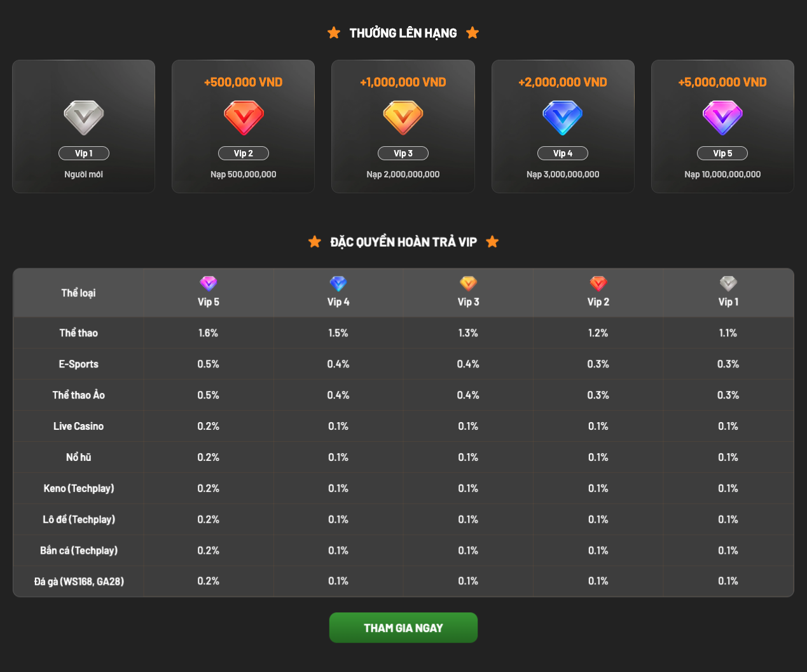The height and width of the screenshot is (672, 807).
Task: Click the star icon left of THƯỞNG LÊN HẠNG
Action: [334, 33]
